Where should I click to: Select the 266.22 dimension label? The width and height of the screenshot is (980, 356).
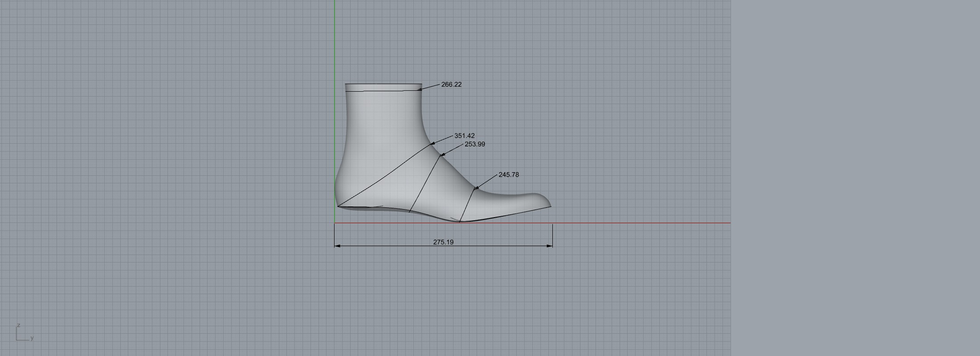[451, 85]
